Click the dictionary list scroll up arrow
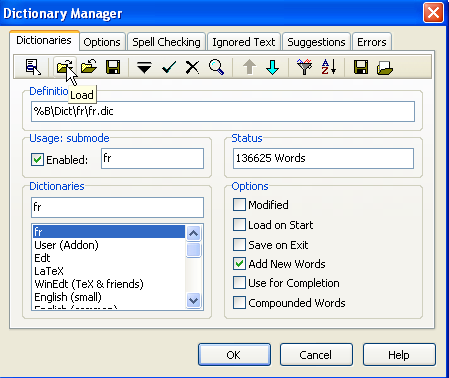The height and width of the screenshot is (378, 449). point(194,233)
